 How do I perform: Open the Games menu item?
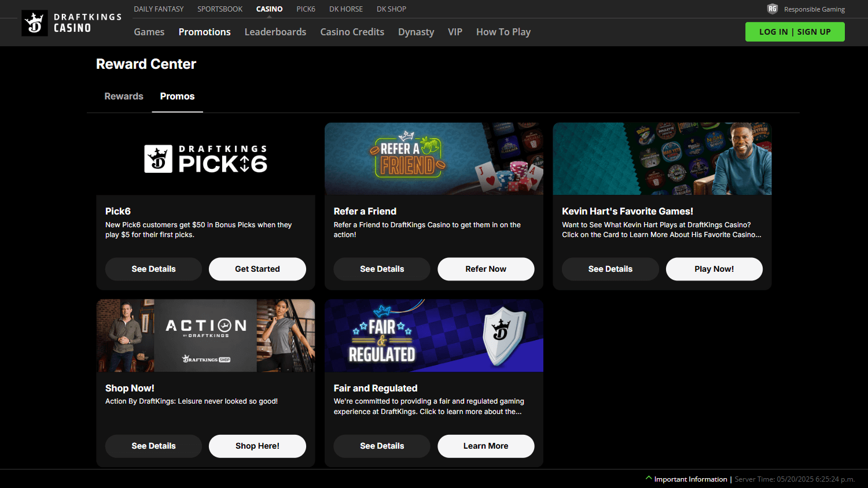coord(149,32)
